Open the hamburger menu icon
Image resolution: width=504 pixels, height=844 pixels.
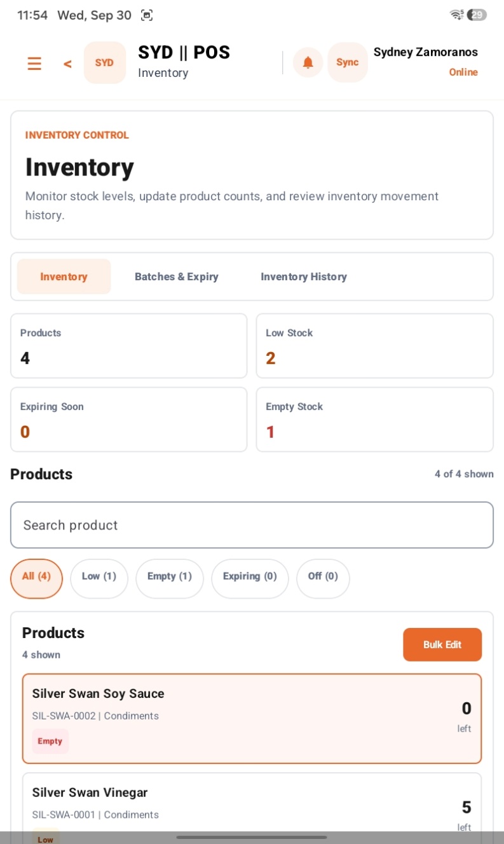tap(34, 64)
